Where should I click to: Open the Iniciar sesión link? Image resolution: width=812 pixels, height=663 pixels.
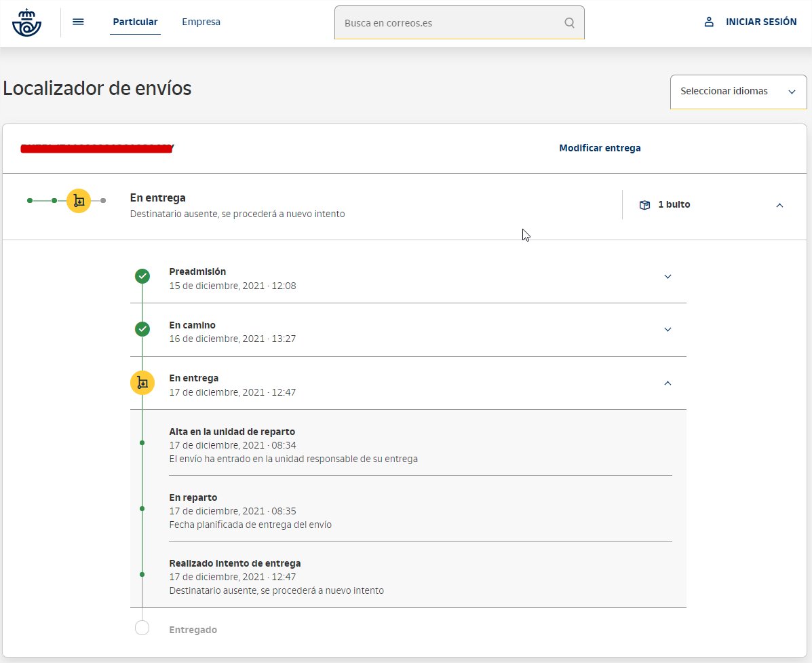tap(760, 22)
